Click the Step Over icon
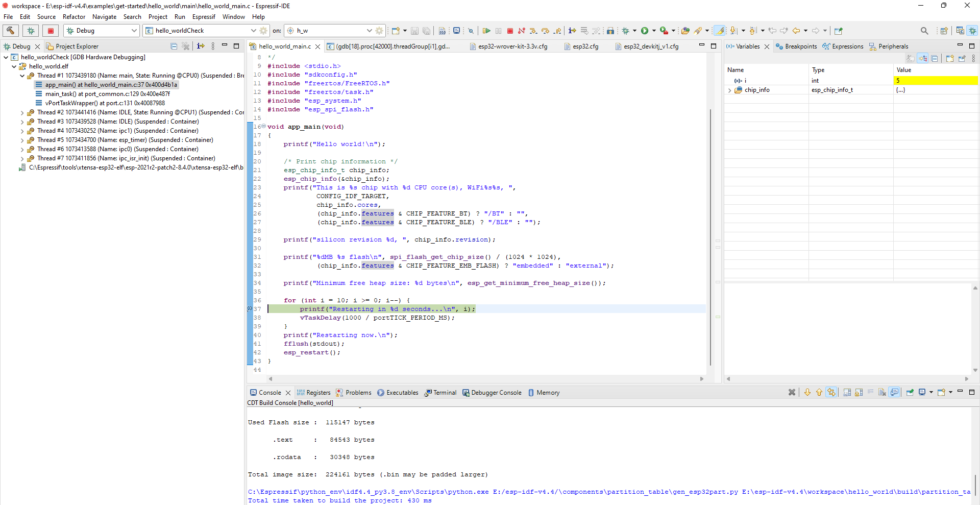The width and height of the screenshot is (980, 505). pos(545,31)
